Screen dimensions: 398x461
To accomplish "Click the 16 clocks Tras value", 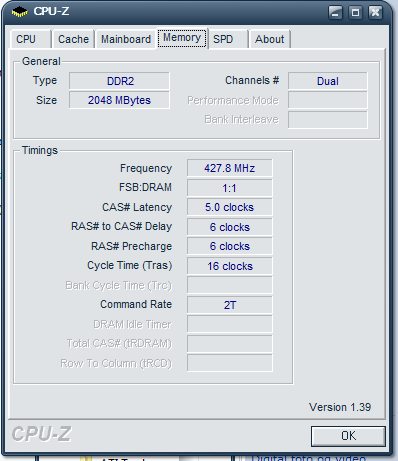I will (230, 266).
